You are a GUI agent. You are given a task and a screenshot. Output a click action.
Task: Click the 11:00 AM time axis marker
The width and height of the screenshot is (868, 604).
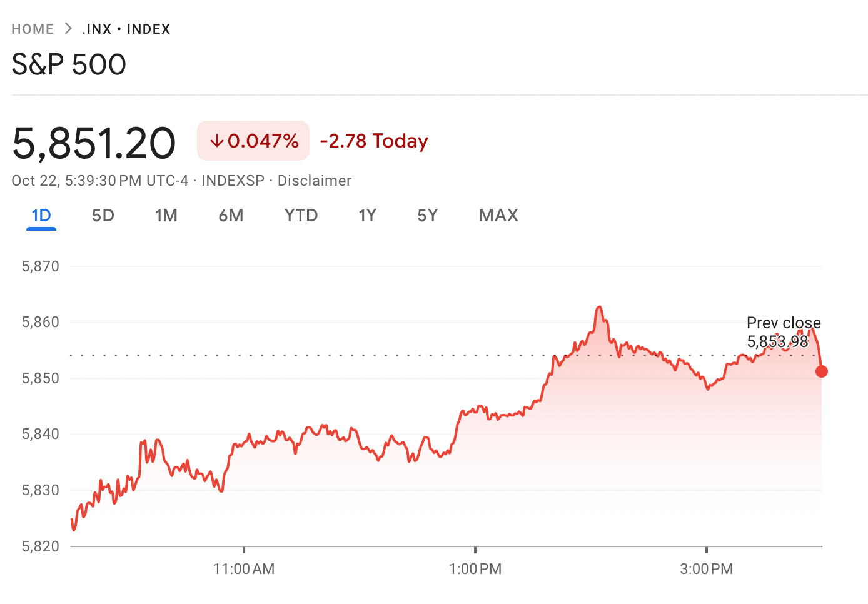[x=244, y=569]
